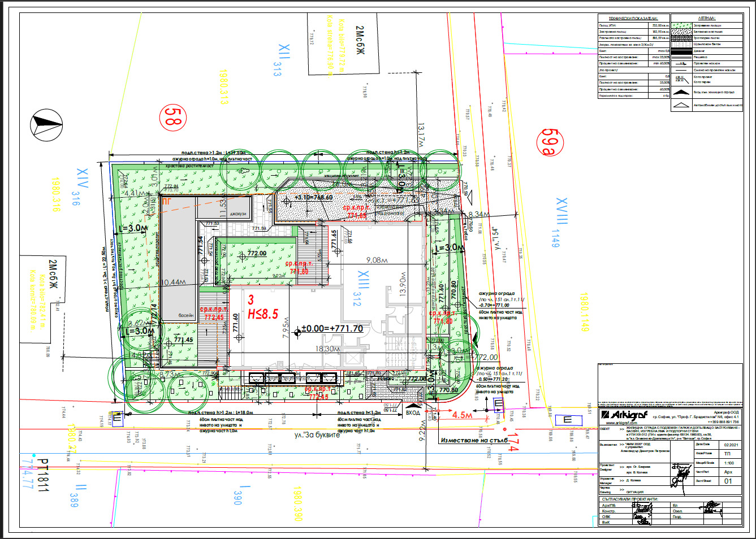This screenshot has width=756, height=539.
Task: Click the Arkigraf logo in title block
Action: pyautogui.click(x=624, y=416)
